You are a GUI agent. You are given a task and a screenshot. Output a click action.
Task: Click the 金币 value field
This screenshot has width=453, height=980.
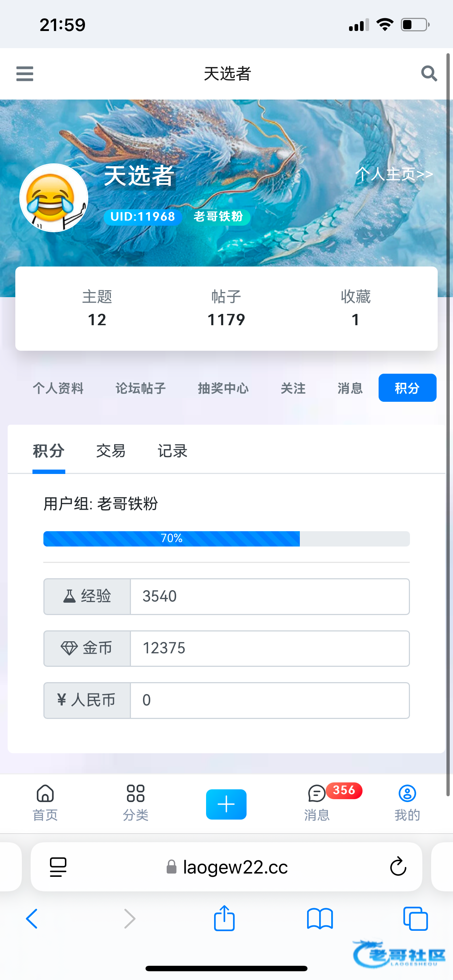click(x=270, y=648)
